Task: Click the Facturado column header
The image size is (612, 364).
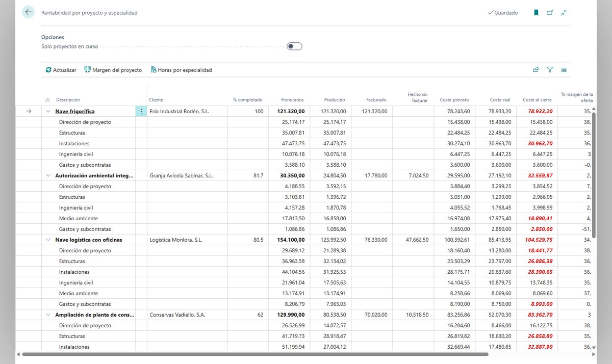Action: pos(376,100)
